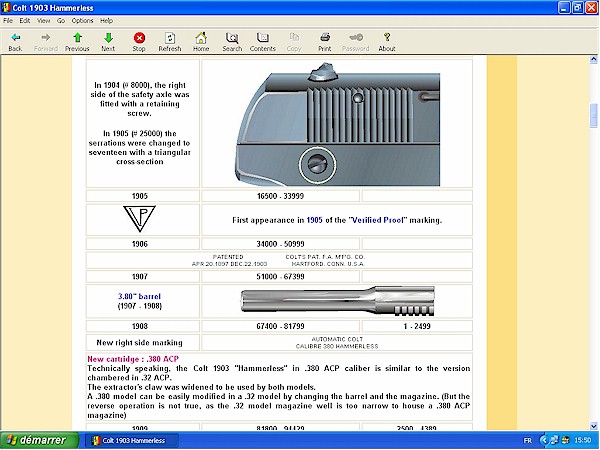Open the 3.80" barrel link
This screenshot has width=600, height=450.
pyautogui.click(x=139, y=296)
